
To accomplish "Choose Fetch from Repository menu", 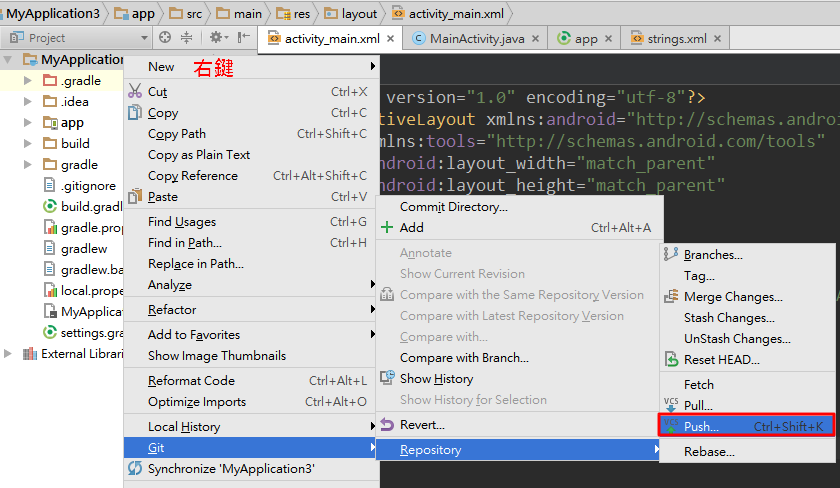I will click(x=747, y=384).
